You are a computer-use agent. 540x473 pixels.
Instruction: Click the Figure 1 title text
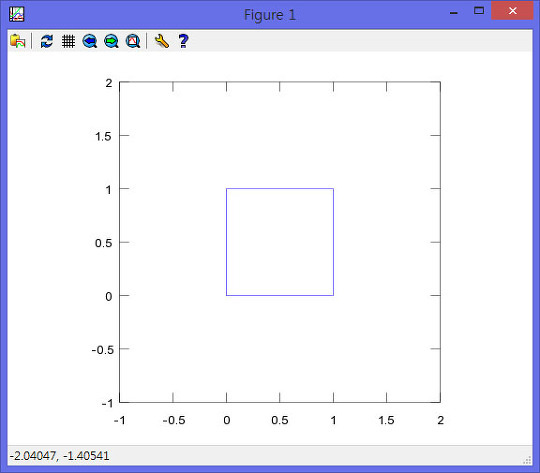click(270, 15)
